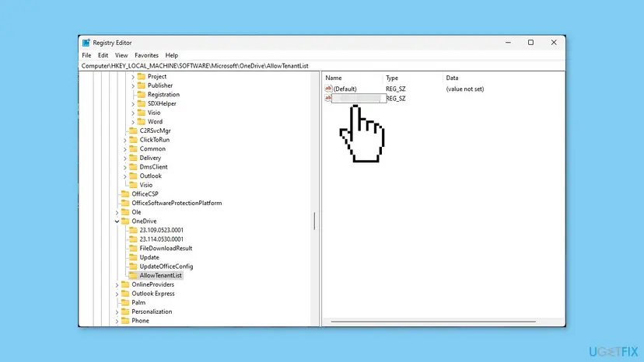Click the new value name edit box

(x=359, y=99)
